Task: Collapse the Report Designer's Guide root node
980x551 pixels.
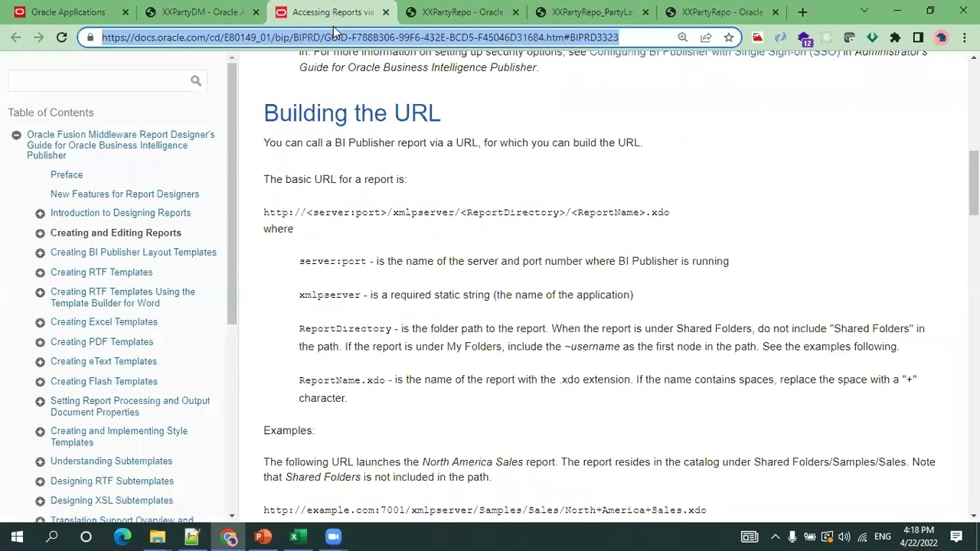Action: [16, 135]
